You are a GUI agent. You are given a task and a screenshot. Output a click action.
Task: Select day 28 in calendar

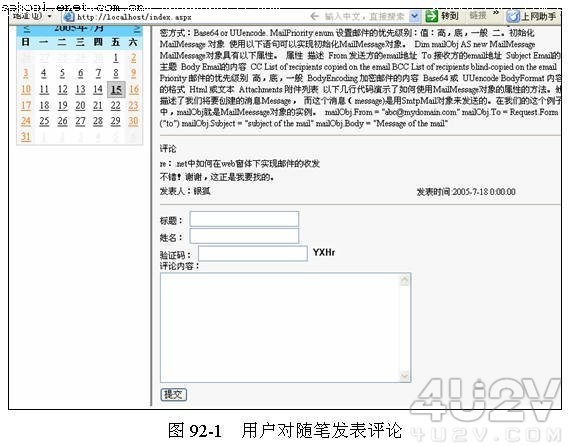coord(98,121)
